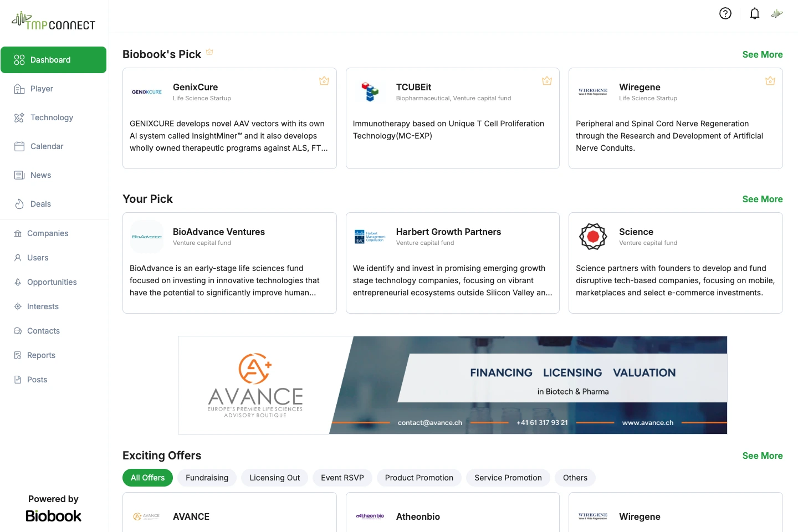
Task: Click the Calendar sidebar icon
Action: [x=19, y=146]
